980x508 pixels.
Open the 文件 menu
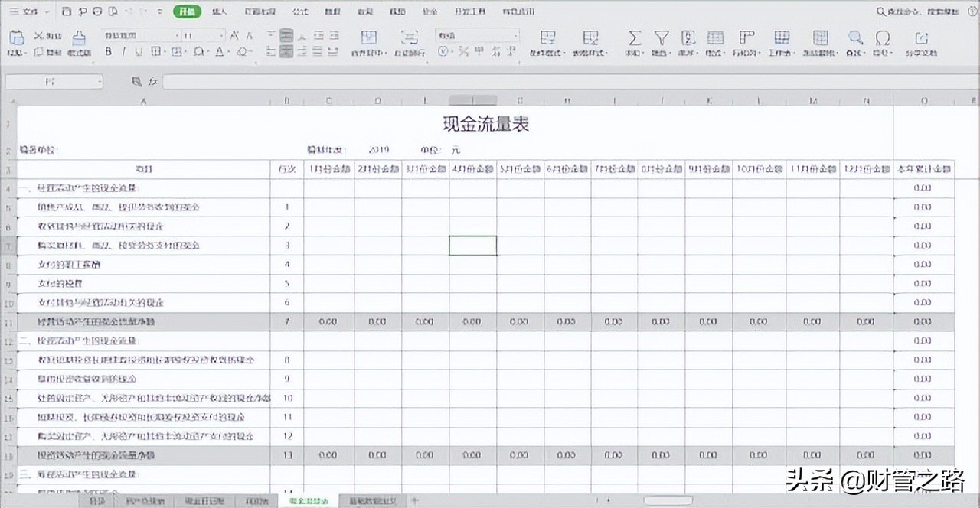pyautogui.click(x=27, y=11)
